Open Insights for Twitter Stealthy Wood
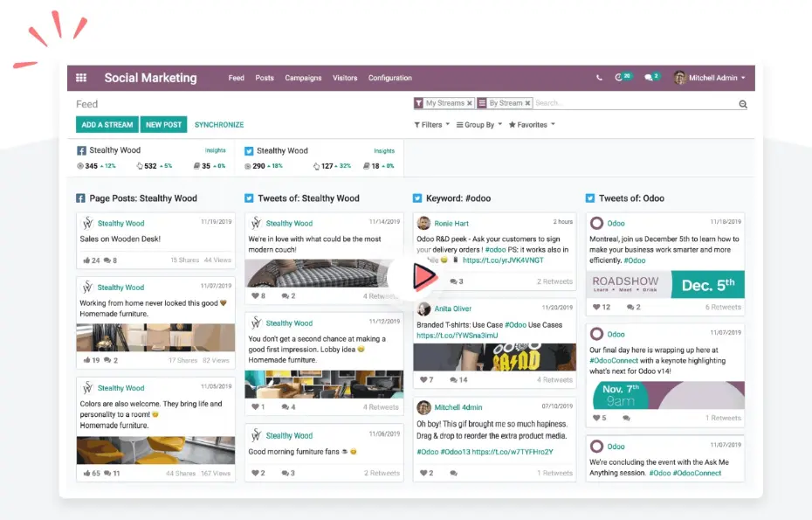This screenshot has width=812, height=520. pos(384,151)
